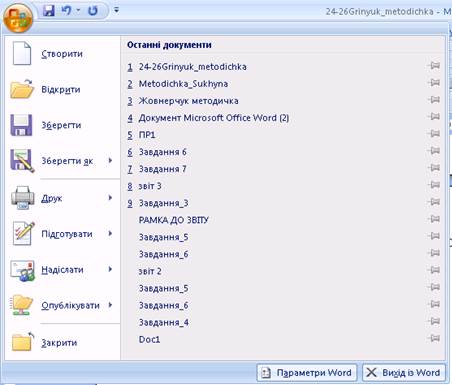Toggle the pin next to Завдання 7
This screenshot has width=452, height=385.
tap(434, 168)
